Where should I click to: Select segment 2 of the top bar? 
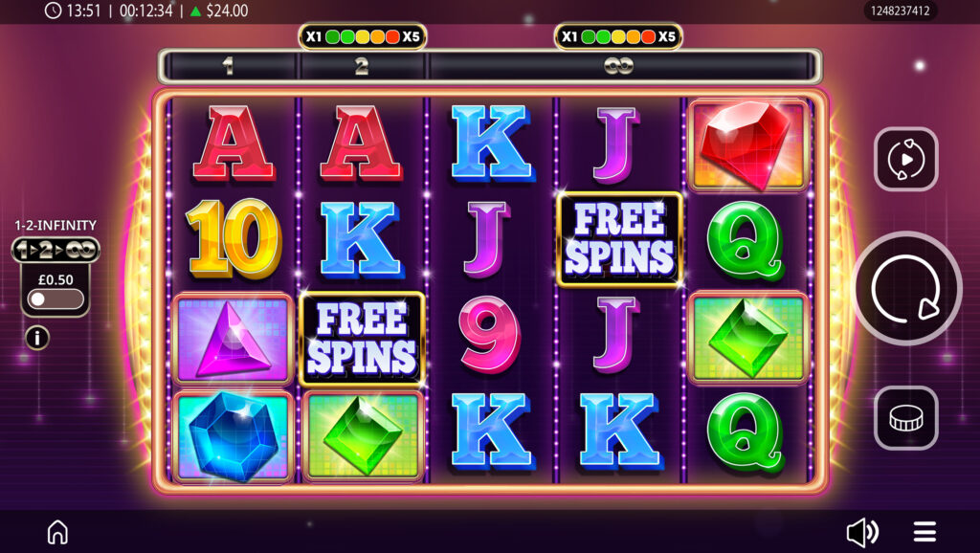pos(362,66)
